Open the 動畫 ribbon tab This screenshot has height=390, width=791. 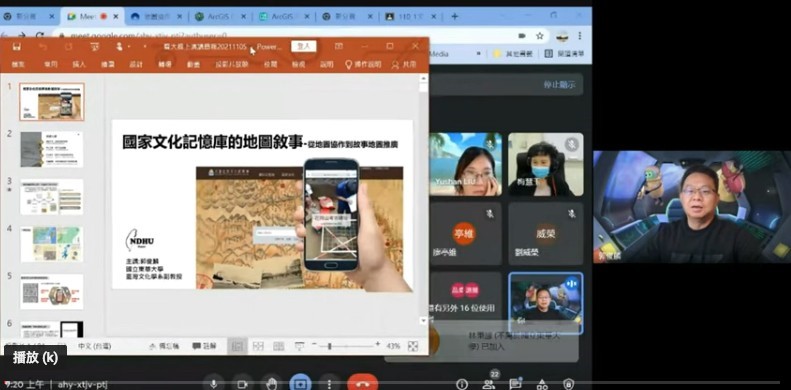[194, 65]
